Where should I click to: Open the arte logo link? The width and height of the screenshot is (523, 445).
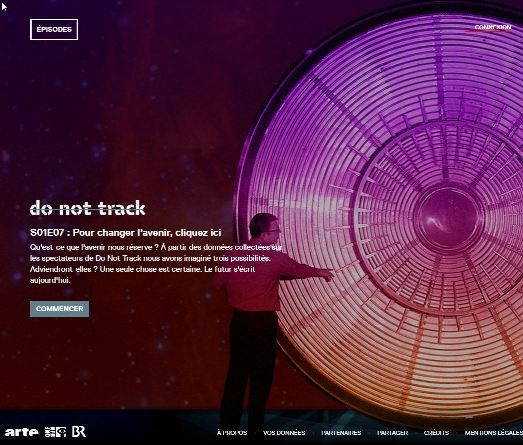(22, 432)
